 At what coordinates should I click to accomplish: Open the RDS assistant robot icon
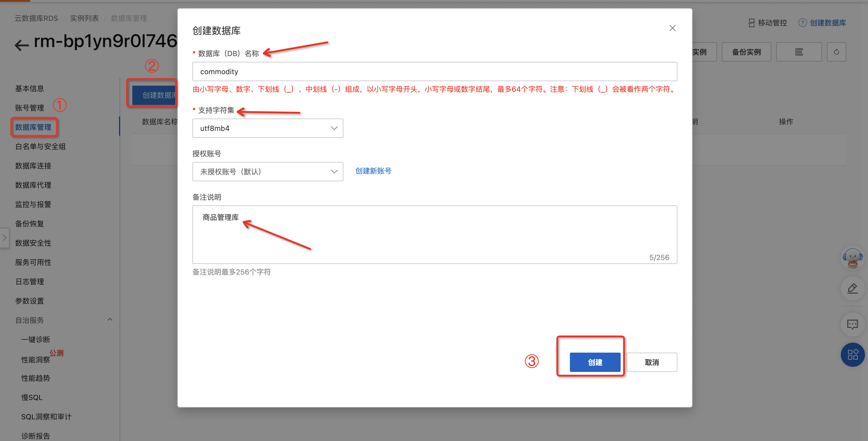tap(852, 258)
